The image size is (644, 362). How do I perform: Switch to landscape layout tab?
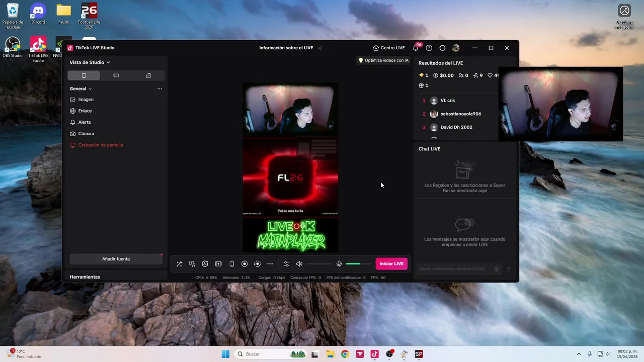tap(116, 75)
